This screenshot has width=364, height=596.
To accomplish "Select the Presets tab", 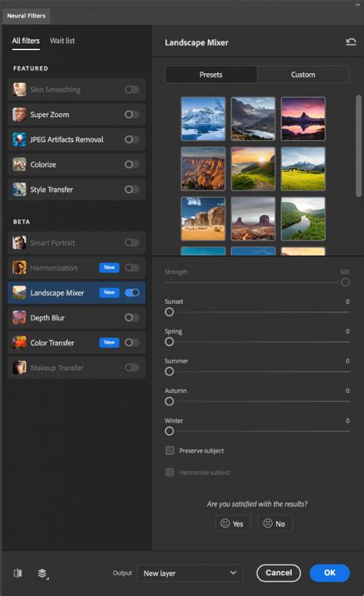I will tap(211, 74).
